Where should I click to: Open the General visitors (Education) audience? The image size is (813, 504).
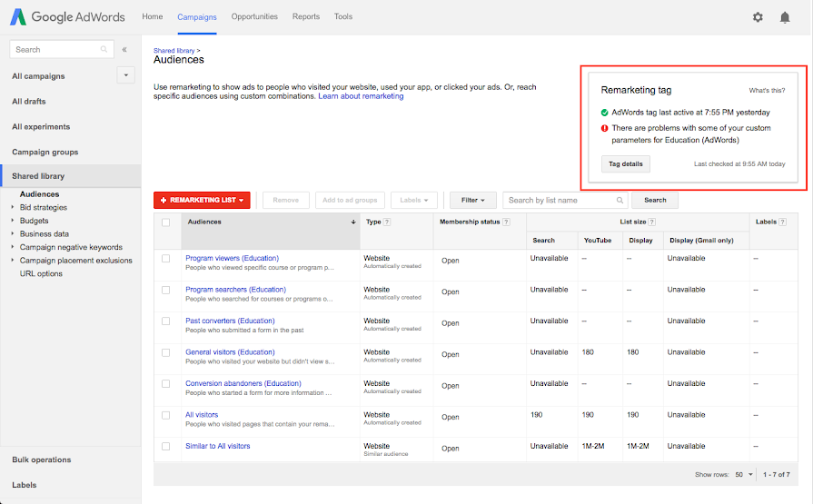pyautogui.click(x=230, y=352)
